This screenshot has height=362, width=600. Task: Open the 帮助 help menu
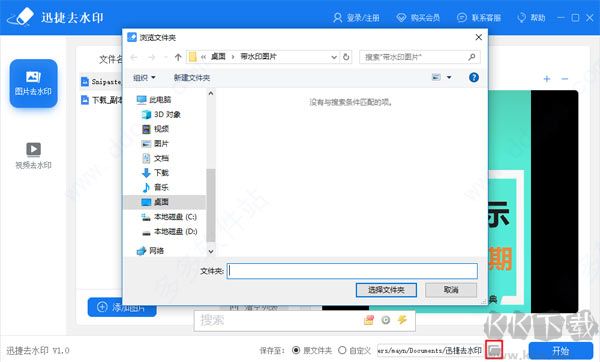(x=531, y=18)
